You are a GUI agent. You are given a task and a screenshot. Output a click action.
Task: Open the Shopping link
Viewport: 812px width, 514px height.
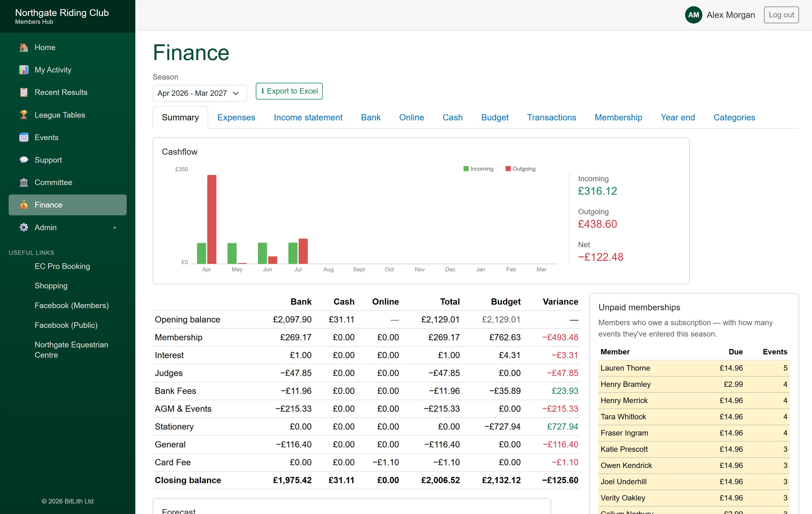pyautogui.click(x=51, y=286)
